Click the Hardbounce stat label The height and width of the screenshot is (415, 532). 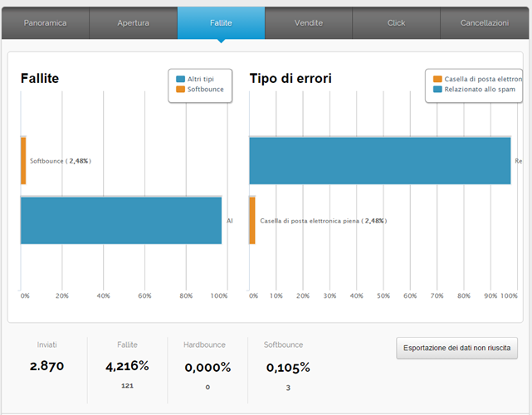(204, 344)
